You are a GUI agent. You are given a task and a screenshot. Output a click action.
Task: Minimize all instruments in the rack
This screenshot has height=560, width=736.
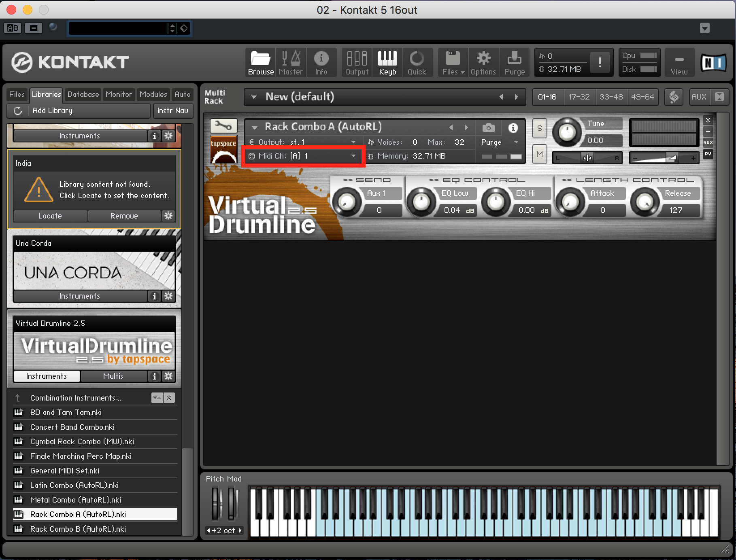[x=719, y=97]
